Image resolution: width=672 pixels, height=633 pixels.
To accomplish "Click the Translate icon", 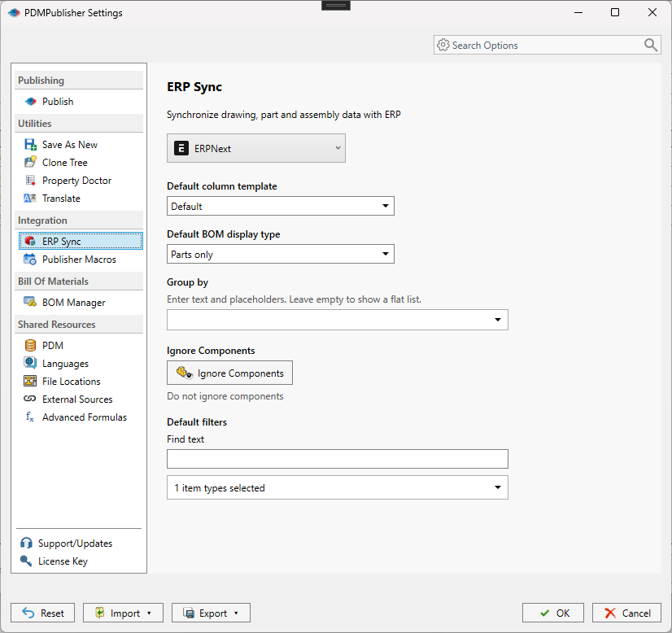I will coord(30,198).
